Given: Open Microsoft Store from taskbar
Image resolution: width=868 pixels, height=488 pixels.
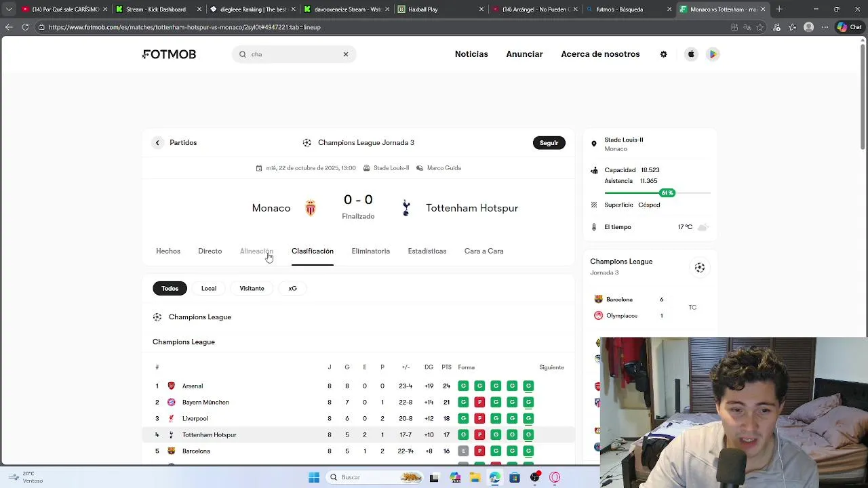Looking at the screenshot, I should (x=515, y=477).
